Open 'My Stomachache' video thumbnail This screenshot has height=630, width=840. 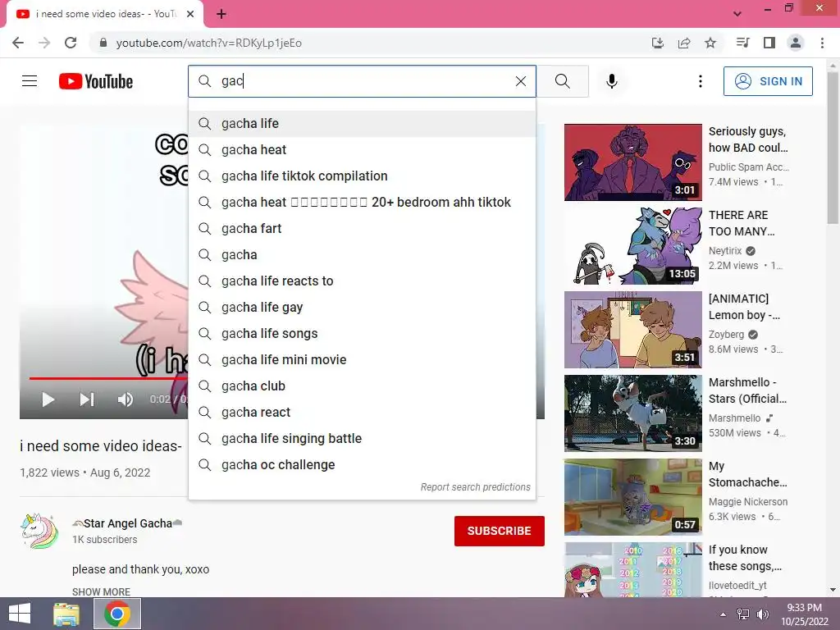(x=633, y=496)
